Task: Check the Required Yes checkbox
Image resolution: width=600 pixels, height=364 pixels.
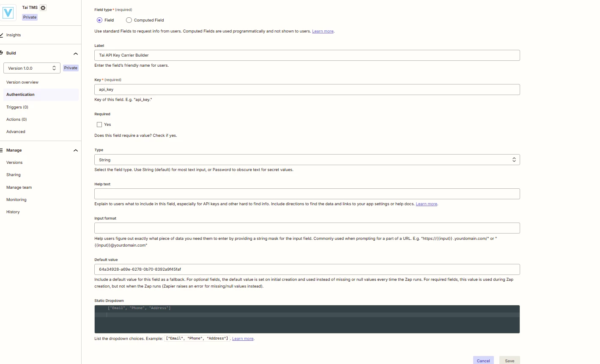Action: (x=99, y=125)
